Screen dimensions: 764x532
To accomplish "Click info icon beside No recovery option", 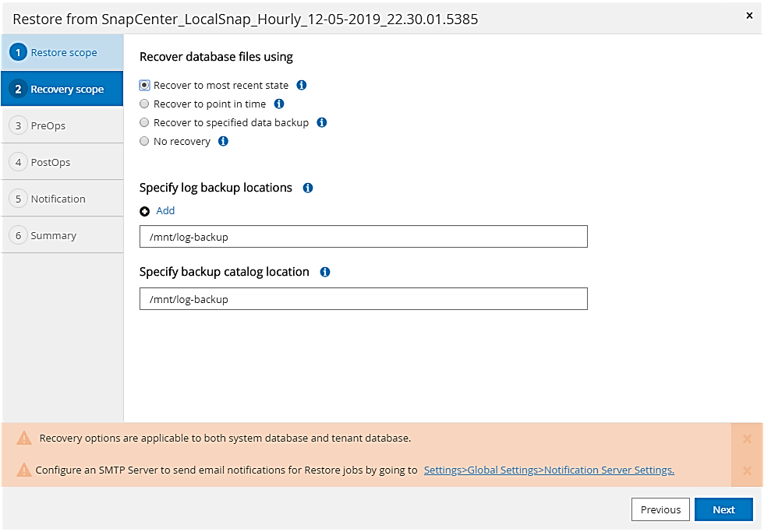I will coord(224,141).
